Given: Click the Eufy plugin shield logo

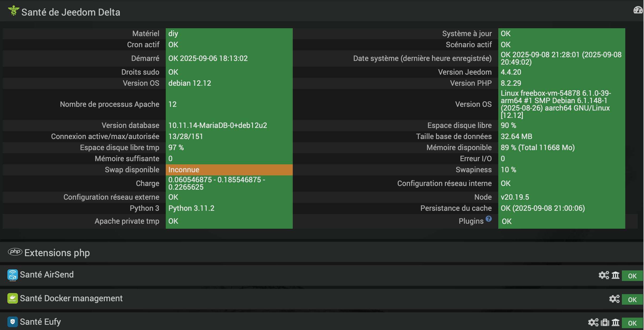Looking at the screenshot, I should [x=12, y=322].
